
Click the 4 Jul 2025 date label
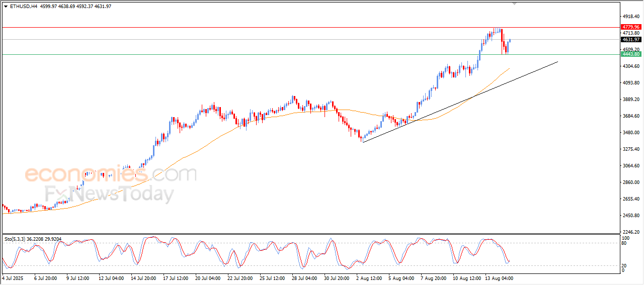point(13,278)
